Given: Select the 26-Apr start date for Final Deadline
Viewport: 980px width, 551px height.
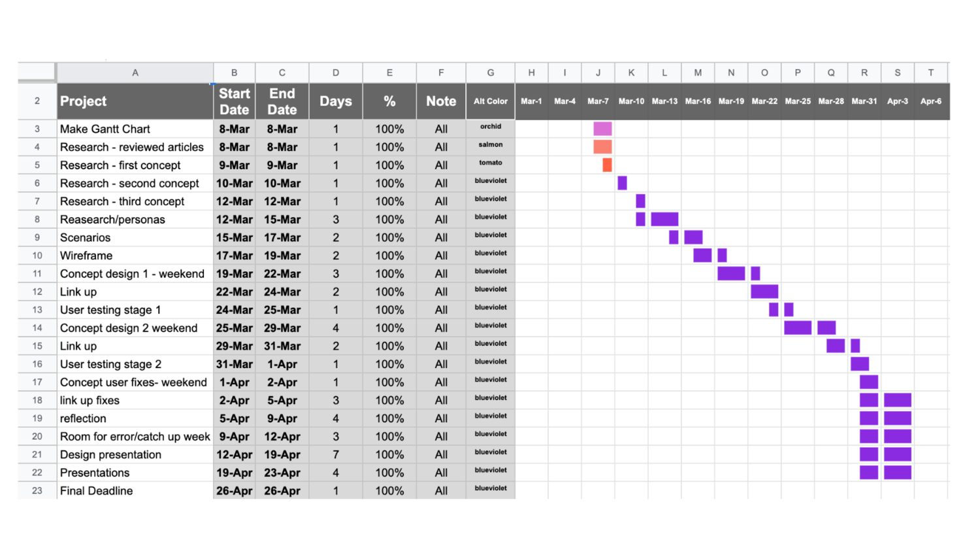Looking at the screenshot, I should click(x=234, y=491).
